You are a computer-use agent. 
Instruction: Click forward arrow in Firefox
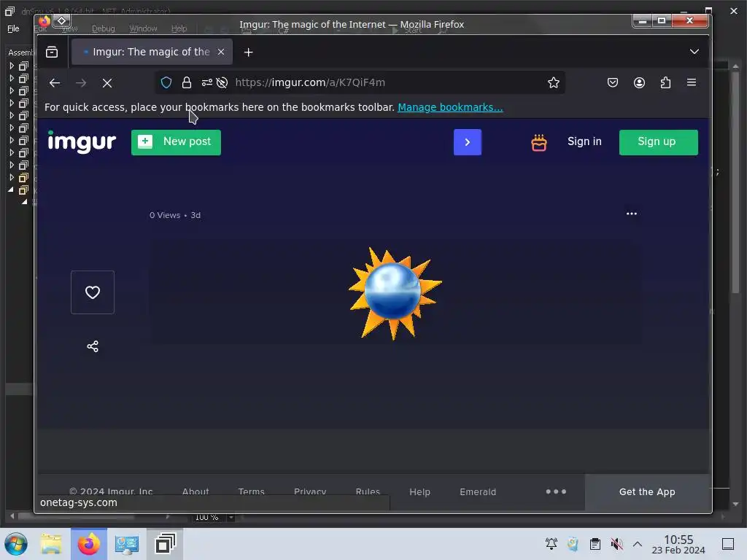[x=81, y=83]
